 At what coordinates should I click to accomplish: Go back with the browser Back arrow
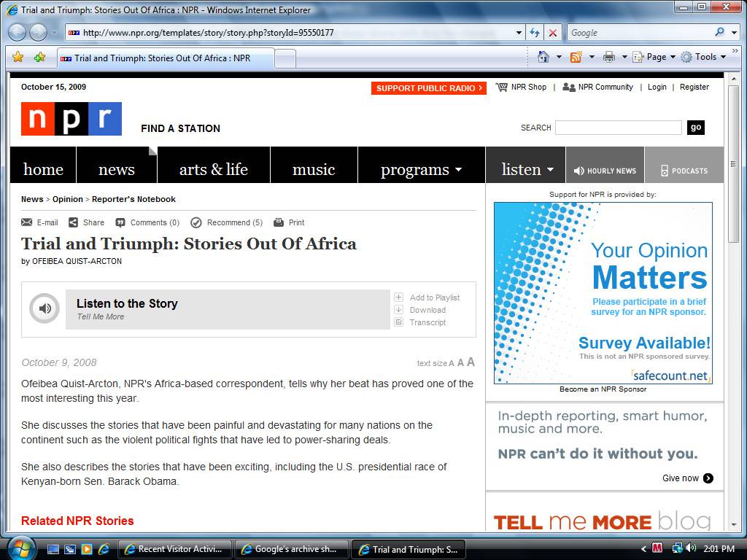coord(18,32)
